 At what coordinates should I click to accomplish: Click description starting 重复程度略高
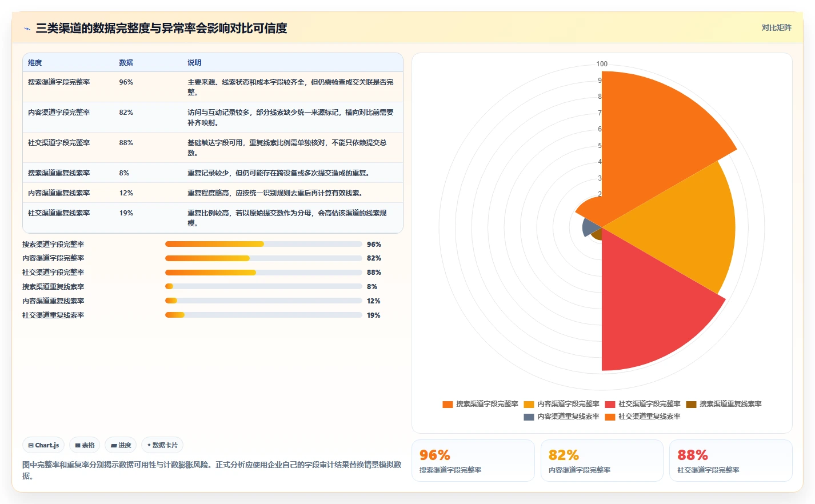275,193
